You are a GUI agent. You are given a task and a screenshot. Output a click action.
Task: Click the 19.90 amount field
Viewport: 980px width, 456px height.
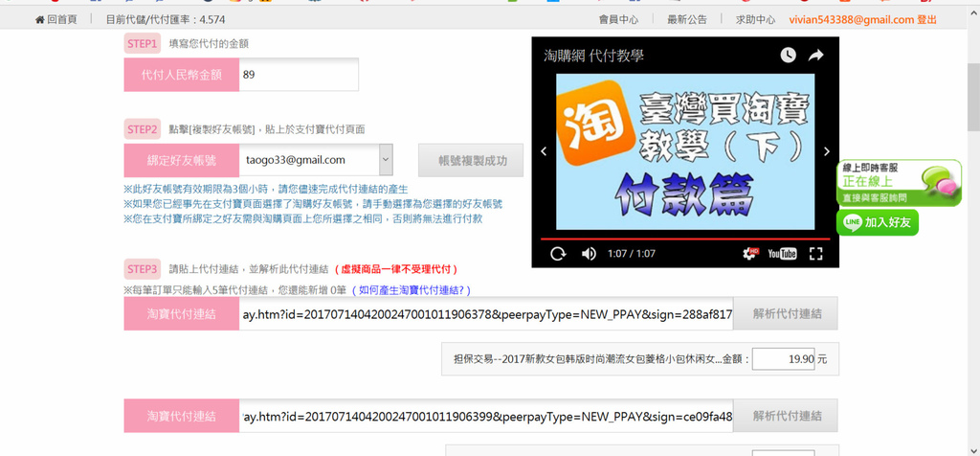coord(784,359)
